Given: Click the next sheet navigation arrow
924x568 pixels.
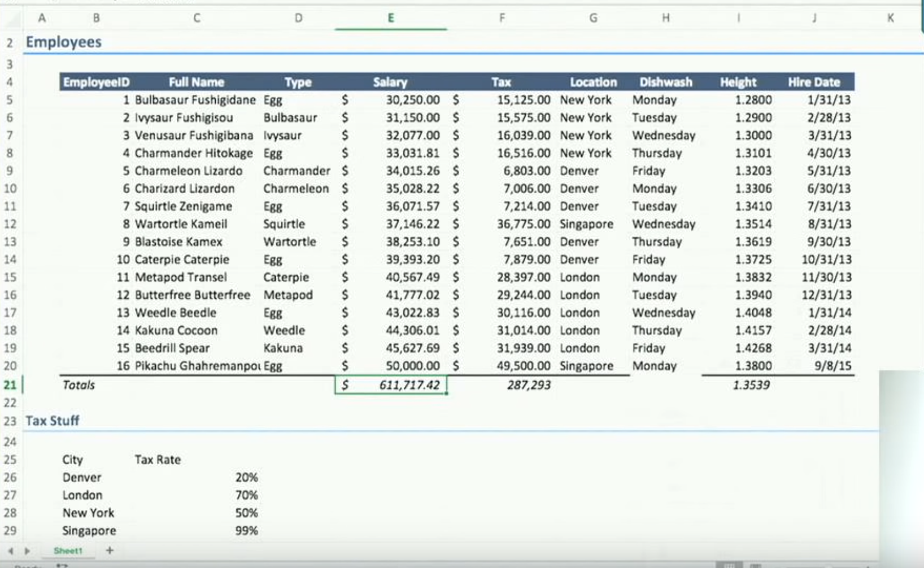Looking at the screenshot, I should tap(27, 550).
